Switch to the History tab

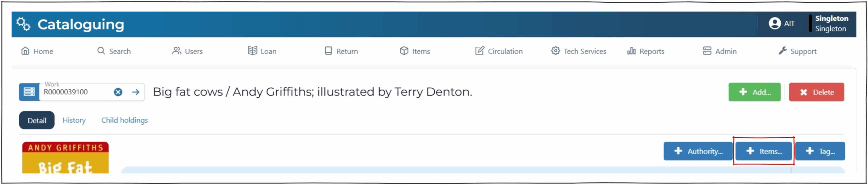(x=74, y=120)
